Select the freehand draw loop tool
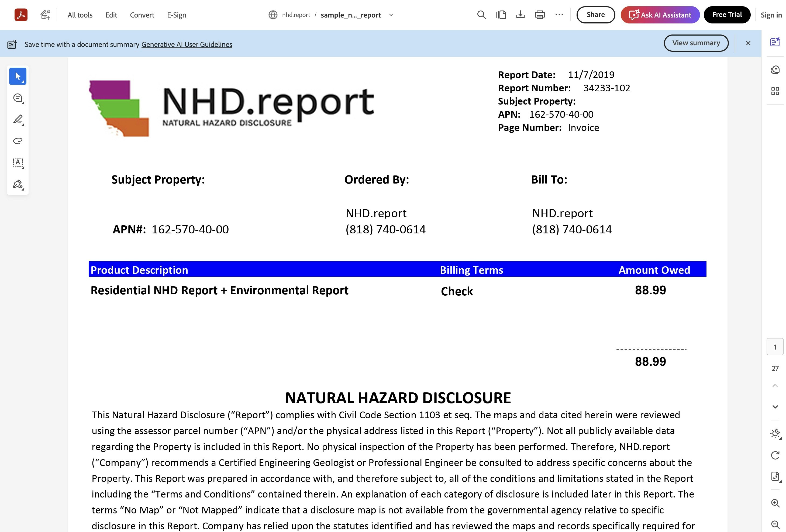786x532 pixels. click(x=18, y=141)
